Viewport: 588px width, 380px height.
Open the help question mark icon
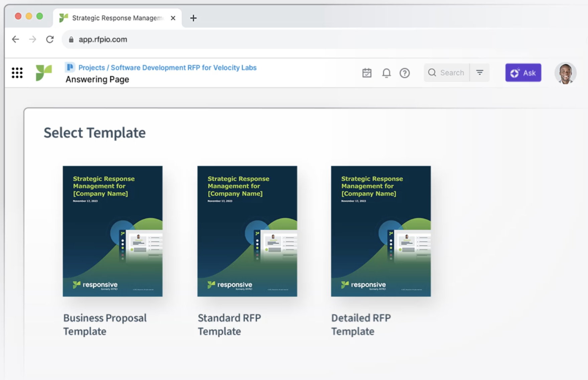(x=405, y=73)
